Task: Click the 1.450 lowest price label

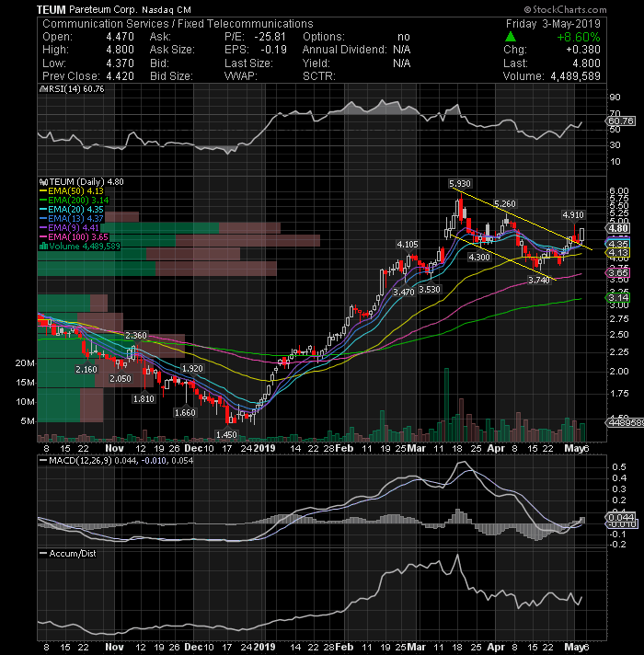Action: coord(226,434)
